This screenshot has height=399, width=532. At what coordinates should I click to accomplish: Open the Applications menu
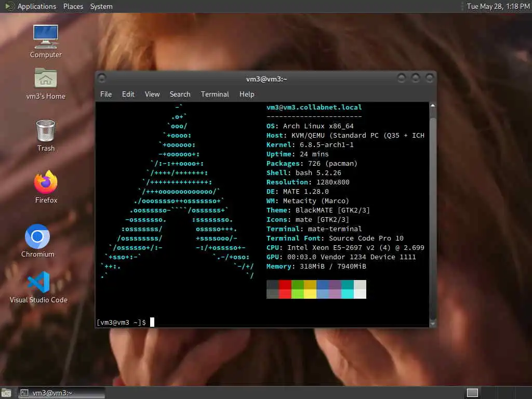click(37, 6)
